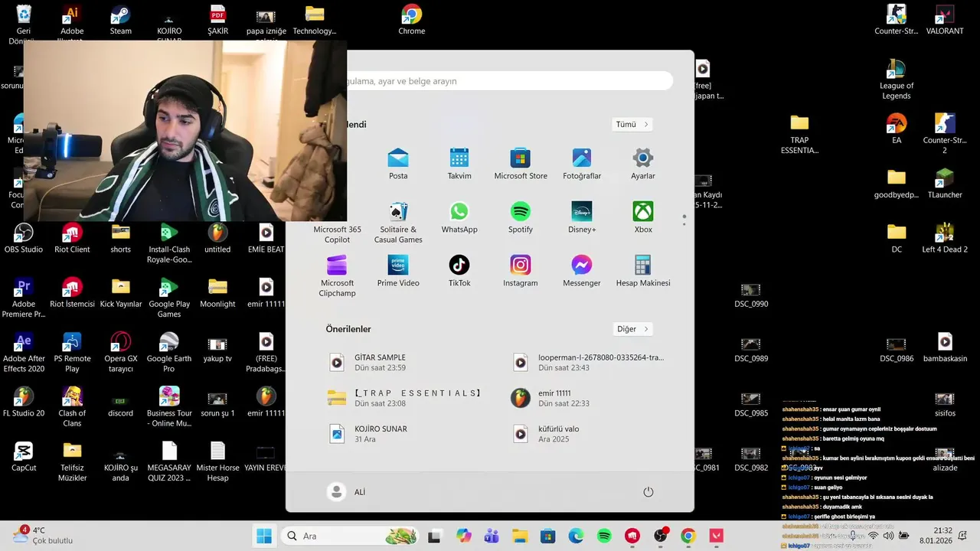Open Fotoğraflar app
This screenshot has height=551, width=980.
[x=582, y=164]
